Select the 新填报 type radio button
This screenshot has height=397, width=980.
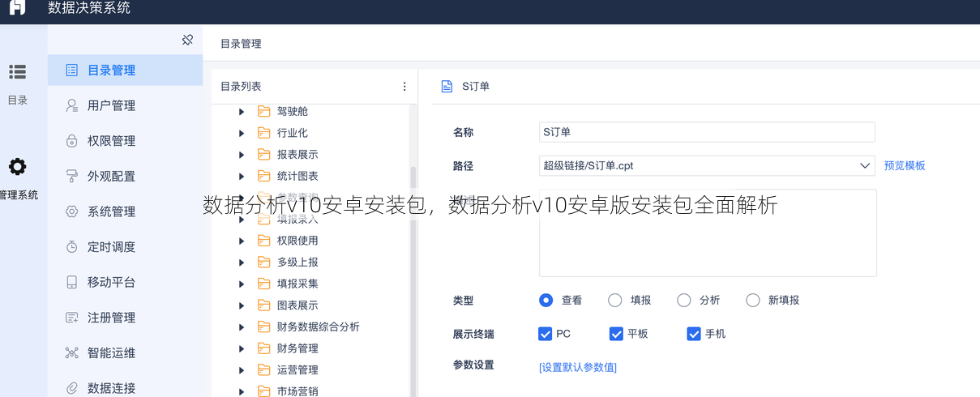coord(752,300)
